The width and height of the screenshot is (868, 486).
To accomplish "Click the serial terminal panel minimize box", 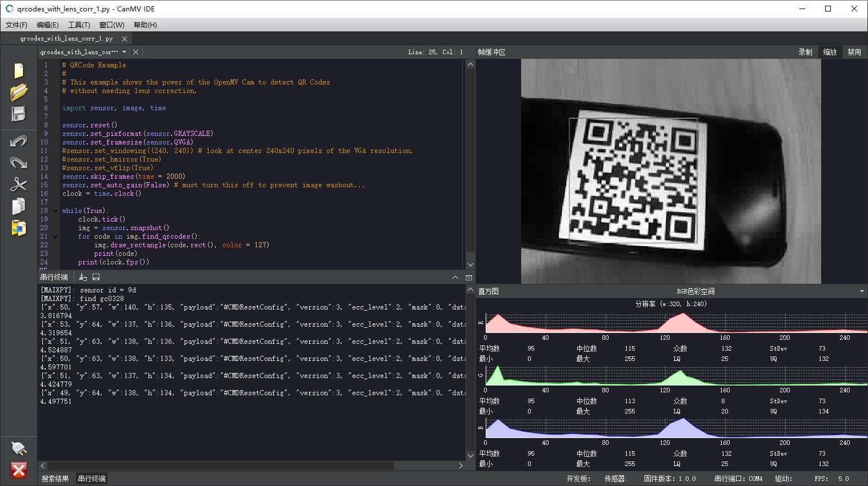I will (469, 278).
